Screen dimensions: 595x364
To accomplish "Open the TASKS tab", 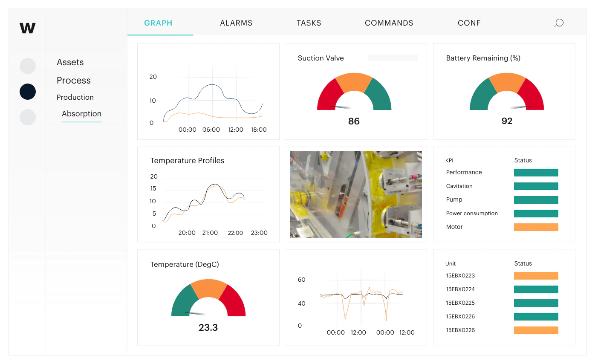I will (309, 23).
